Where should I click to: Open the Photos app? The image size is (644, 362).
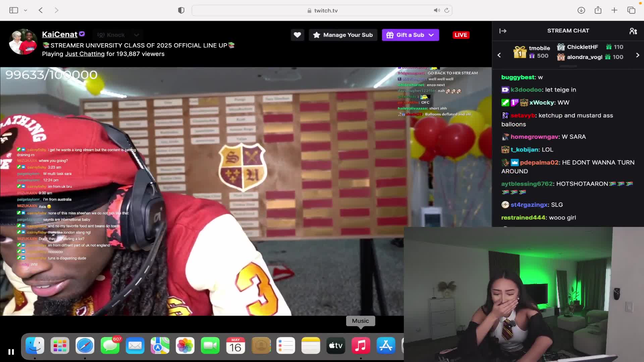(x=185, y=346)
